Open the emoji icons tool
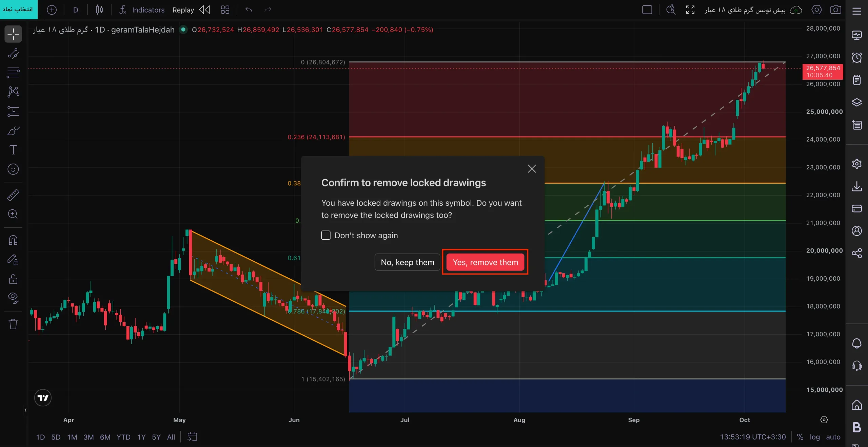Viewport: 868px width, 447px height. (13, 169)
